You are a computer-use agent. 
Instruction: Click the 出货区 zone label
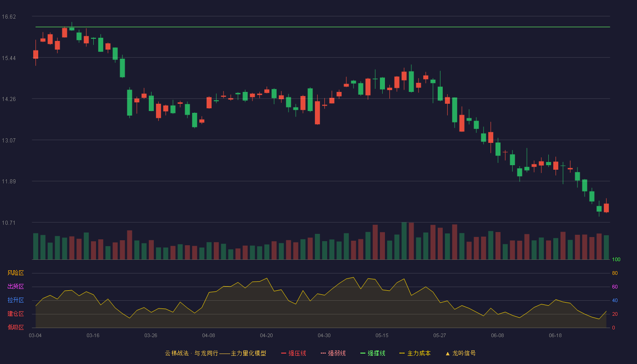pos(15,287)
